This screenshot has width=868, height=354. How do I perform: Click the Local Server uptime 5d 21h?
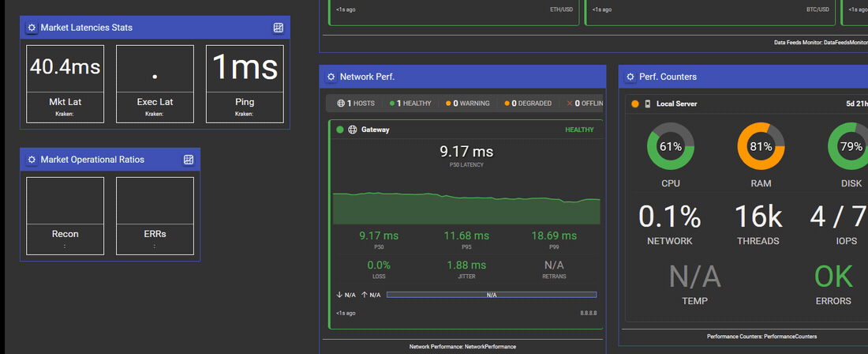pyautogui.click(x=857, y=104)
